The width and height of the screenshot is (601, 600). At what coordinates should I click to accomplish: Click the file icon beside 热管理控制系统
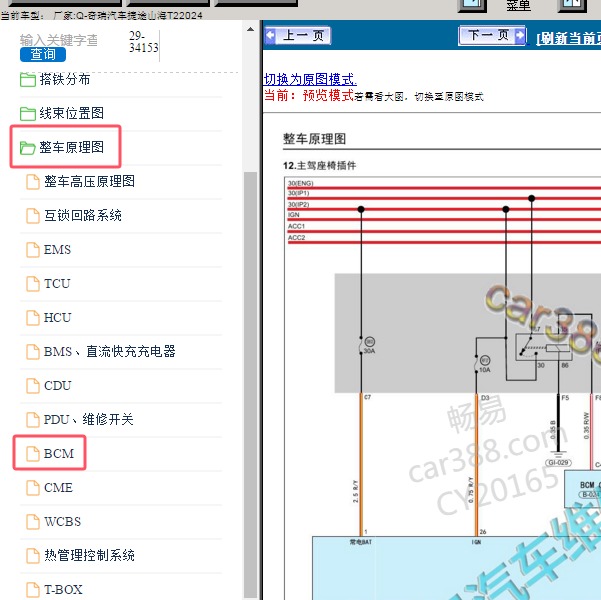click(x=33, y=556)
